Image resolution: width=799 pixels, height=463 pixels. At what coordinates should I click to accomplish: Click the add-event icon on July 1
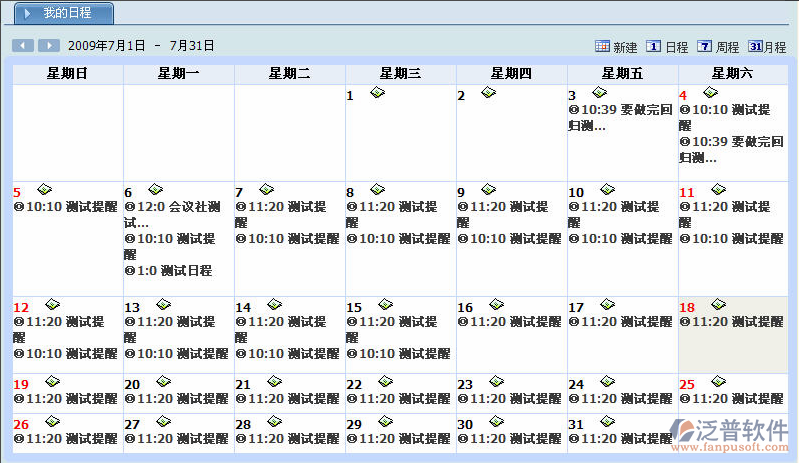click(377, 93)
